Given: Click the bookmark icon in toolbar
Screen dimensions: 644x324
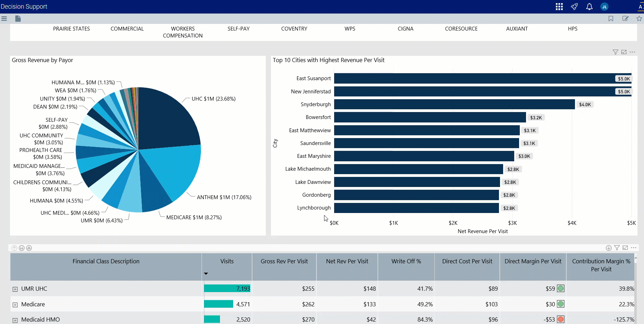Looking at the screenshot, I should (611, 19).
